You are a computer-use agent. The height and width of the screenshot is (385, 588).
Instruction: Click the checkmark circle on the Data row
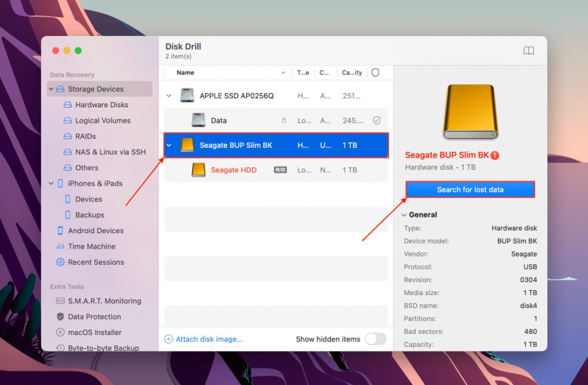point(375,120)
